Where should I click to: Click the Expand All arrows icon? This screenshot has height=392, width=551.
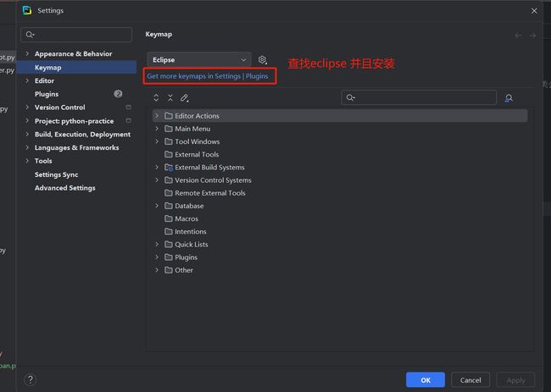(156, 98)
